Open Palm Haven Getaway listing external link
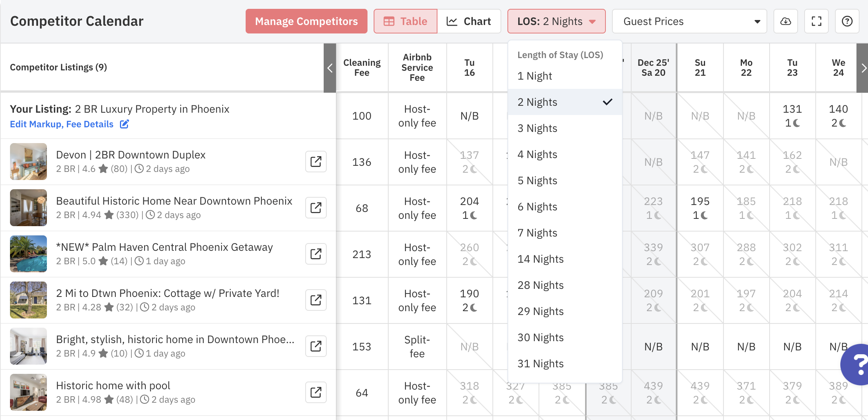Viewport: 868px width, 420px height. coord(316,254)
